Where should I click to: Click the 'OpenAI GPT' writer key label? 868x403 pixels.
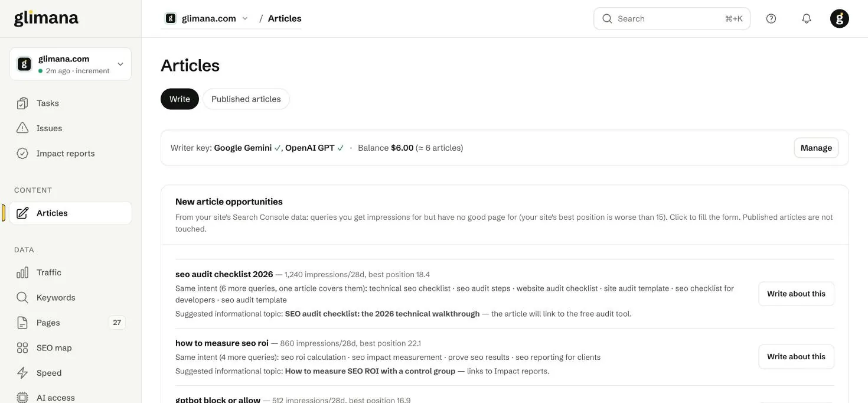pyautogui.click(x=310, y=148)
